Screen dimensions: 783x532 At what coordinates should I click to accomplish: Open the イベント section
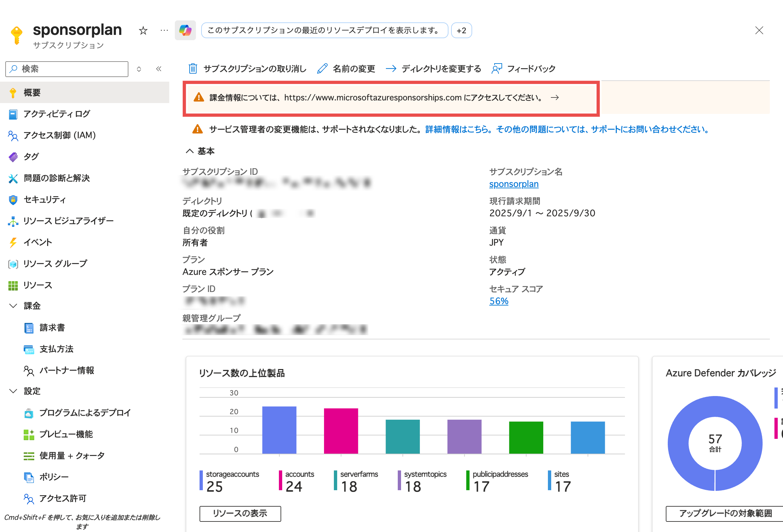tap(37, 242)
